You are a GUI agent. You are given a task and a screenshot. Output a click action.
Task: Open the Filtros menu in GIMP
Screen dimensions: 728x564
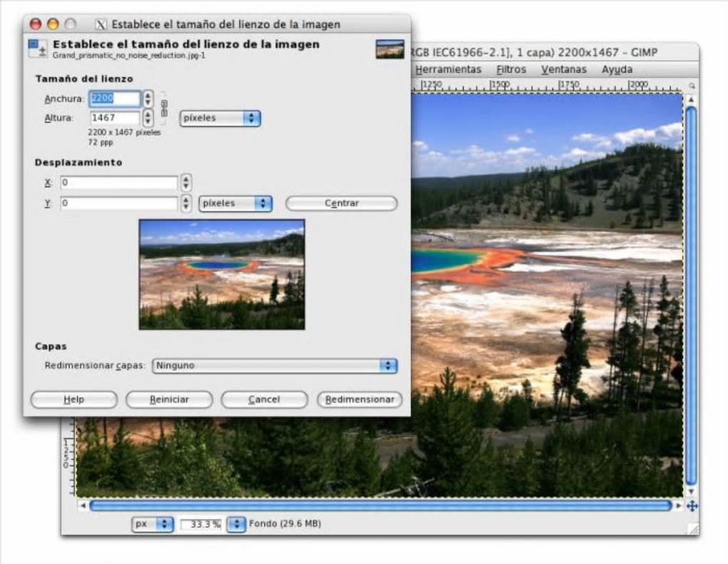(x=511, y=69)
